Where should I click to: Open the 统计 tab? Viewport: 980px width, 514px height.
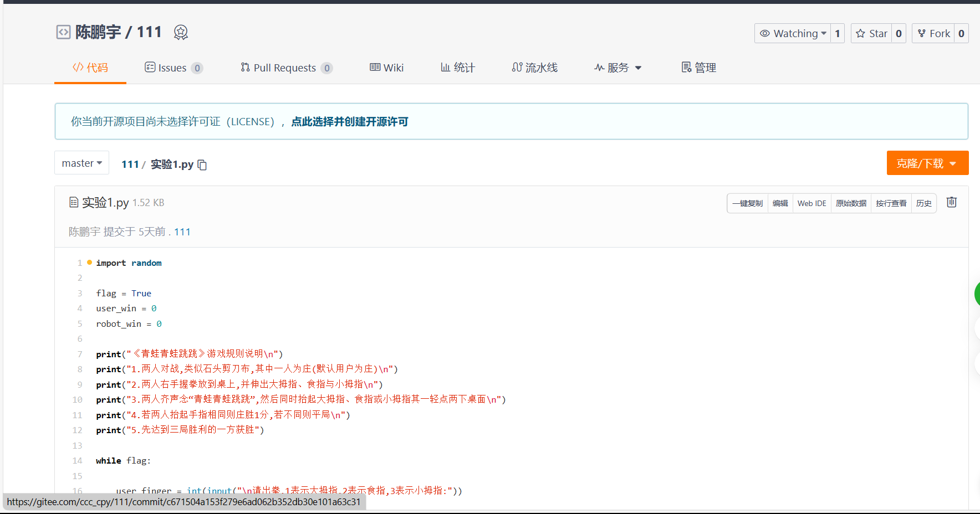point(458,68)
